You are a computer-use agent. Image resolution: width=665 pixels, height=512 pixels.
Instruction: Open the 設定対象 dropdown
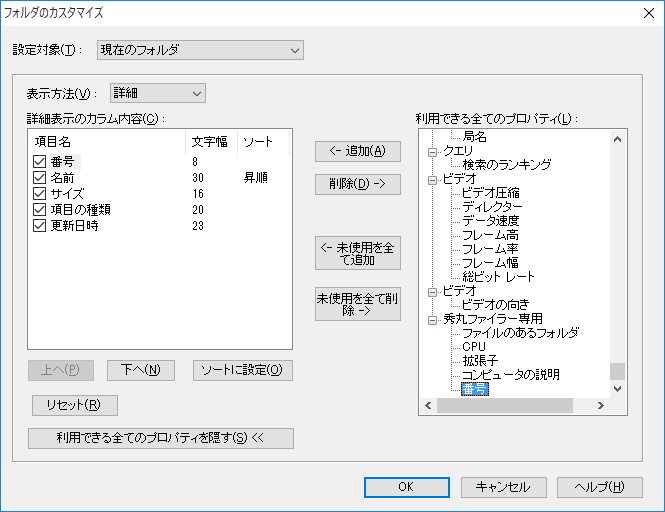pos(200,49)
